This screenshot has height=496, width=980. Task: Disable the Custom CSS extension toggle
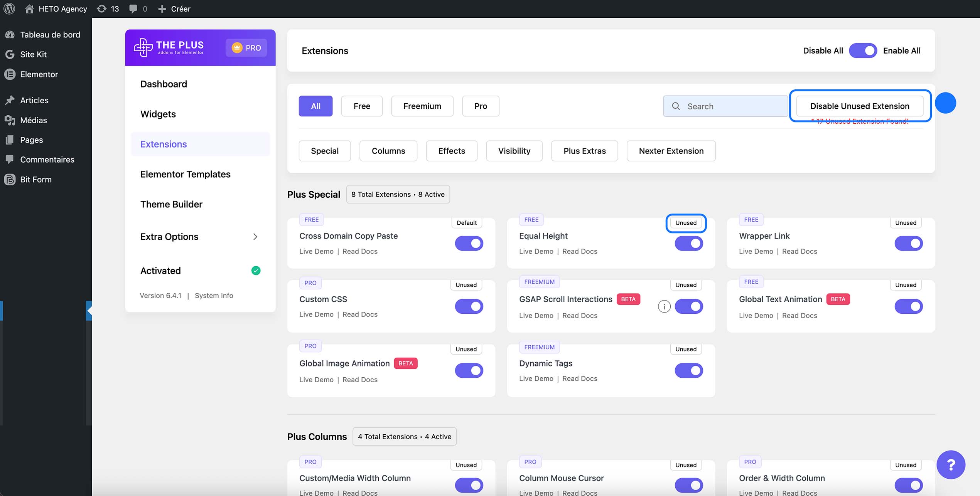coord(469,306)
